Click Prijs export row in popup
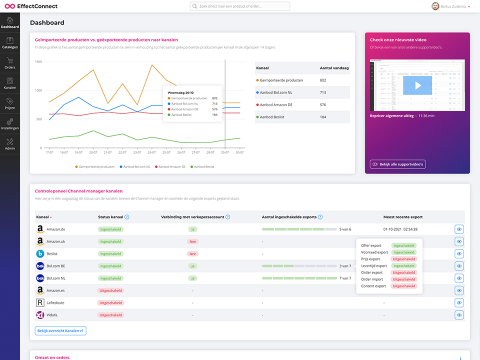This screenshot has width=480, height=360. pos(389,259)
